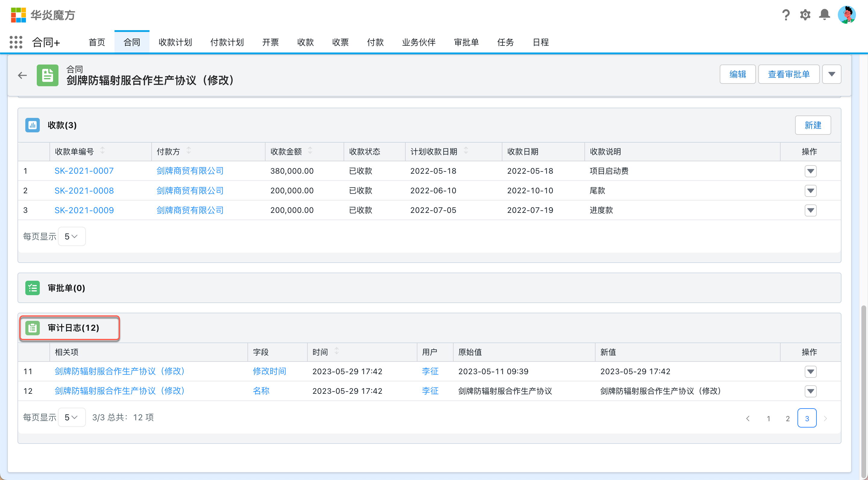Go to audit log page 2
Screen dimensions: 868x480
(788, 418)
